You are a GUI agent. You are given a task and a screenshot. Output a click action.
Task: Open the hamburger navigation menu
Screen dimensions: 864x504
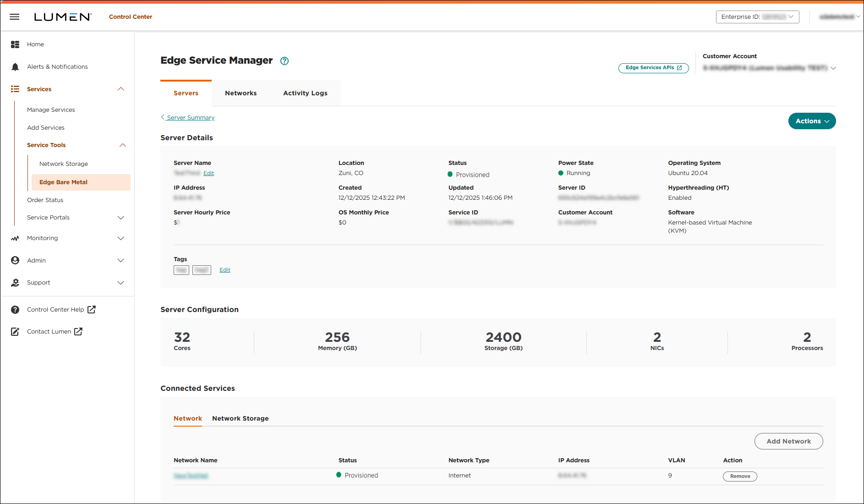pyautogui.click(x=14, y=16)
